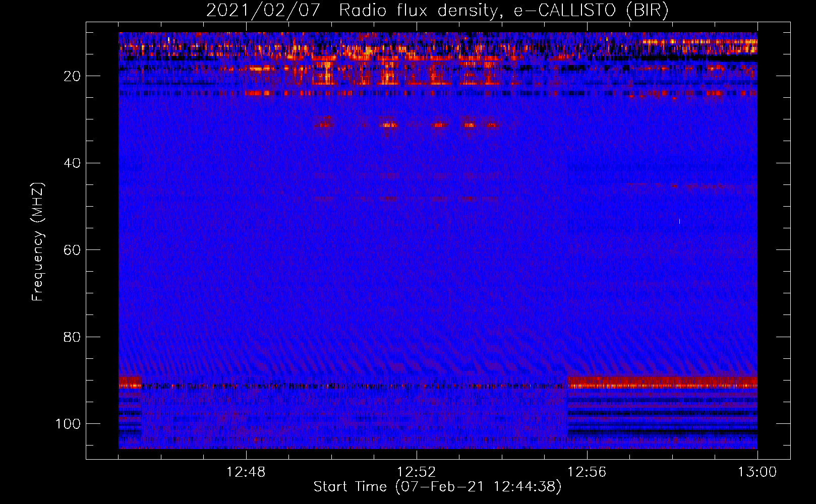Click the 40 MHz frequency label
This screenshot has height=504, width=816.
coord(72,163)
